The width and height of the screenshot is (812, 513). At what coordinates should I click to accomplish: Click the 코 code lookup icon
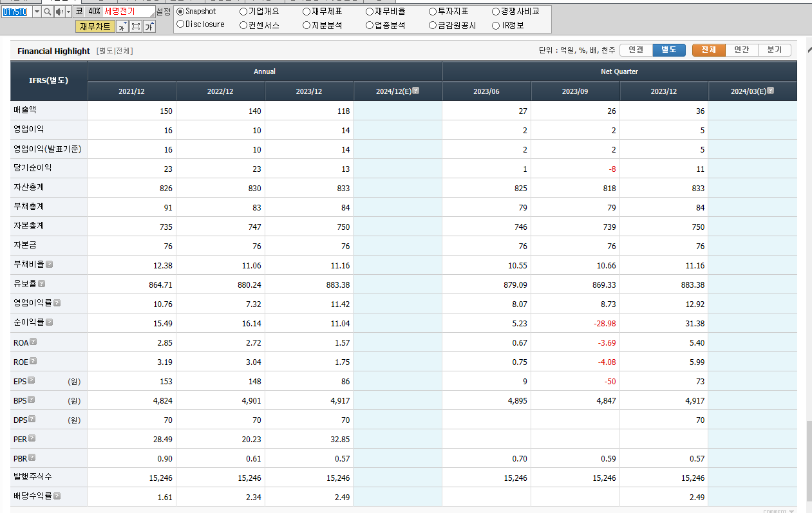point(79,11)
